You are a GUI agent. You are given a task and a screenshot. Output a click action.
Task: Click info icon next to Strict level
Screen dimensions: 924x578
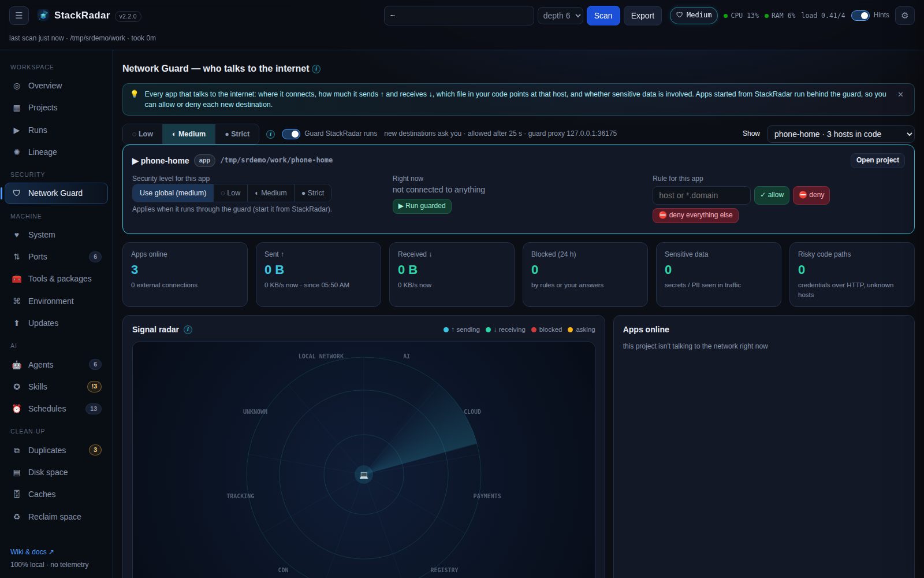pos(270,134)
